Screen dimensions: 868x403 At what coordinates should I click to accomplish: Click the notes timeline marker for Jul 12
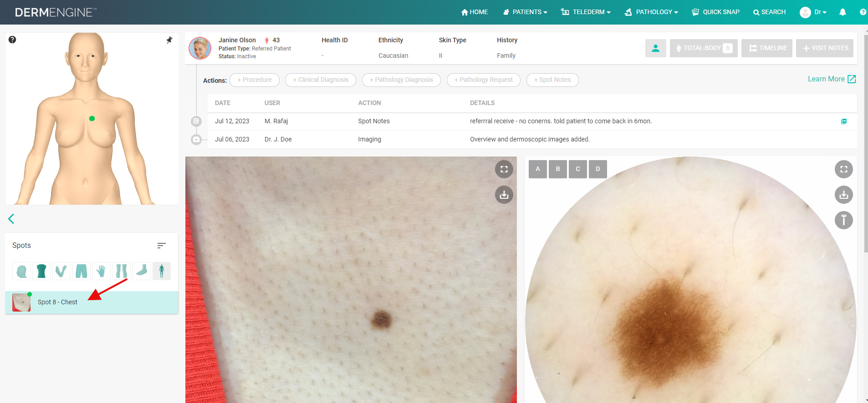(196, 121)
